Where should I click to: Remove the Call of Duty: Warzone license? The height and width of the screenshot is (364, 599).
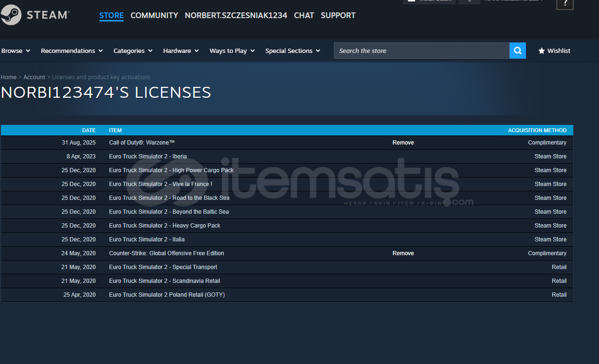coord(403,143)
